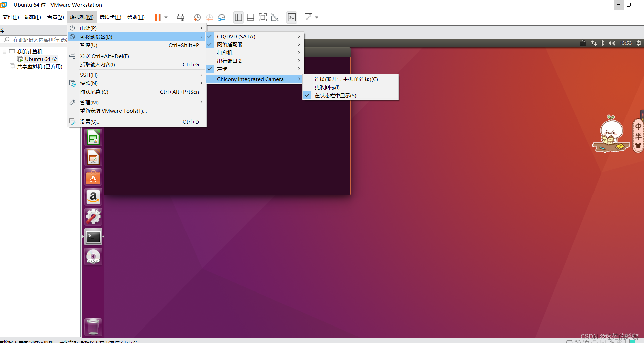Click the Send Ctrl+Alt+Del toolbar icon
The width and height of the screenshot is (644, 343).
click(x=181, y=17)
